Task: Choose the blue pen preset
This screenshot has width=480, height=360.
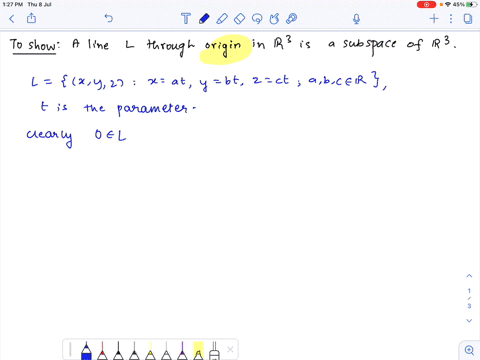Action: coord(86,351)
